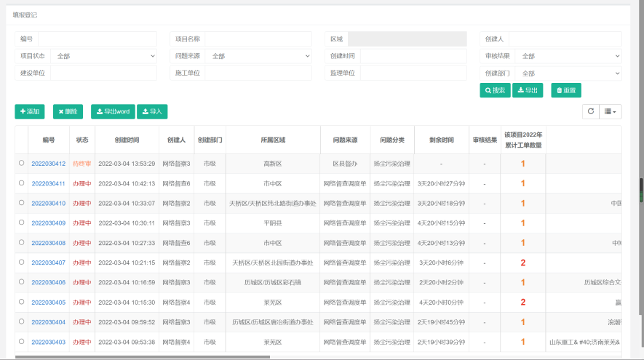This screenshot has height=360, width=644.
Task: Open the 审核结果 dropdown
Action: [568, 56]
